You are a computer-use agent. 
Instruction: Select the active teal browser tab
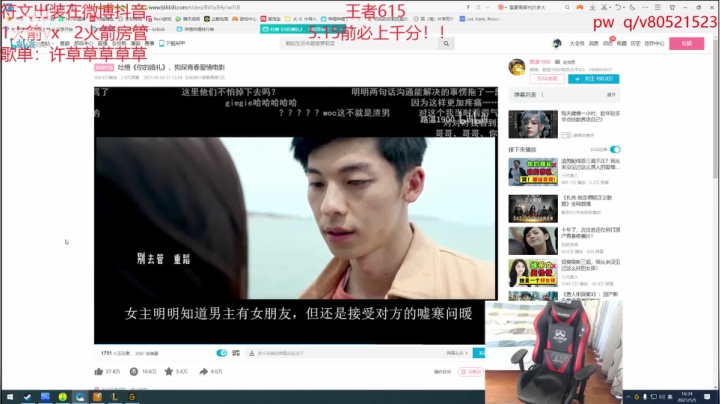point(302,29)
